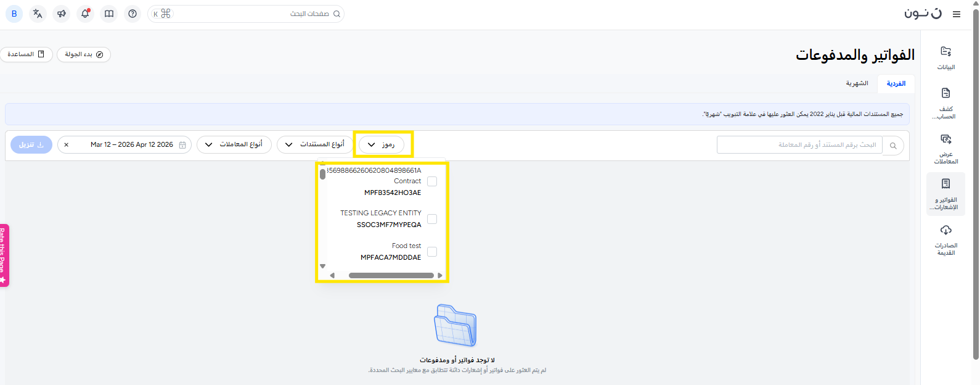This screenshot has height=385, width=980.
Task: Tick the Food test checkbox
Action: pos(432,252)
